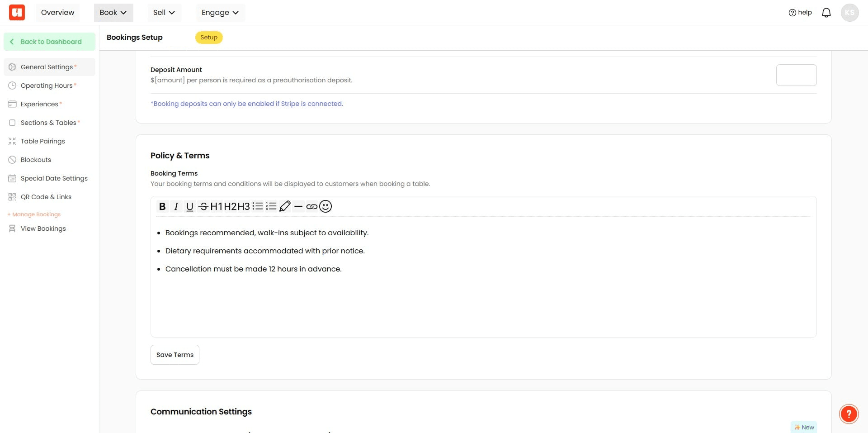Select the highlighter marker tool
This screenshot has width=868, height=433.
285,206
